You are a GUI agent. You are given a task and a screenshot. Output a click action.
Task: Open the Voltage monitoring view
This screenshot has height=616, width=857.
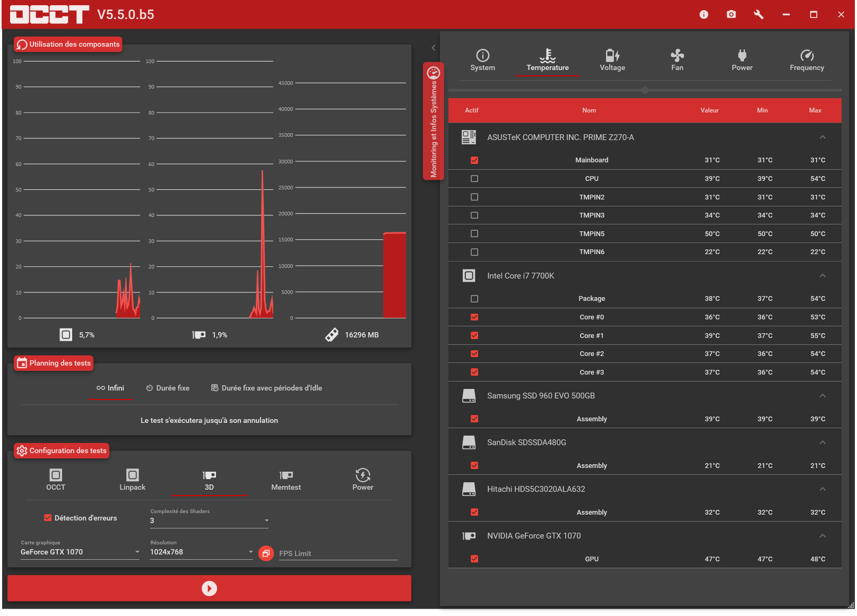click(612, 59)
